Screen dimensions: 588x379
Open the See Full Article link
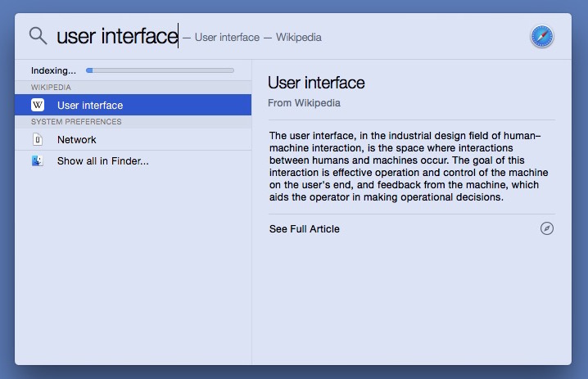pyautogui.click(x=304, y=228)
